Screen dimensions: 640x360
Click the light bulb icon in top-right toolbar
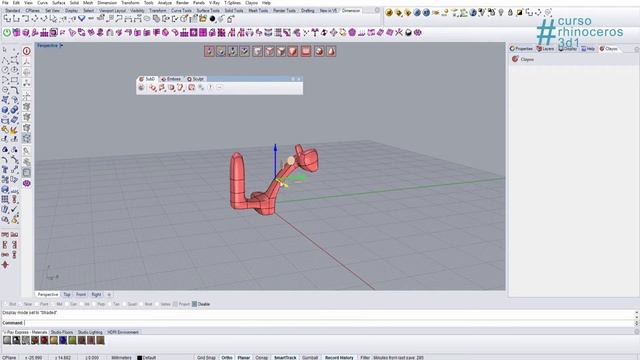501,13
